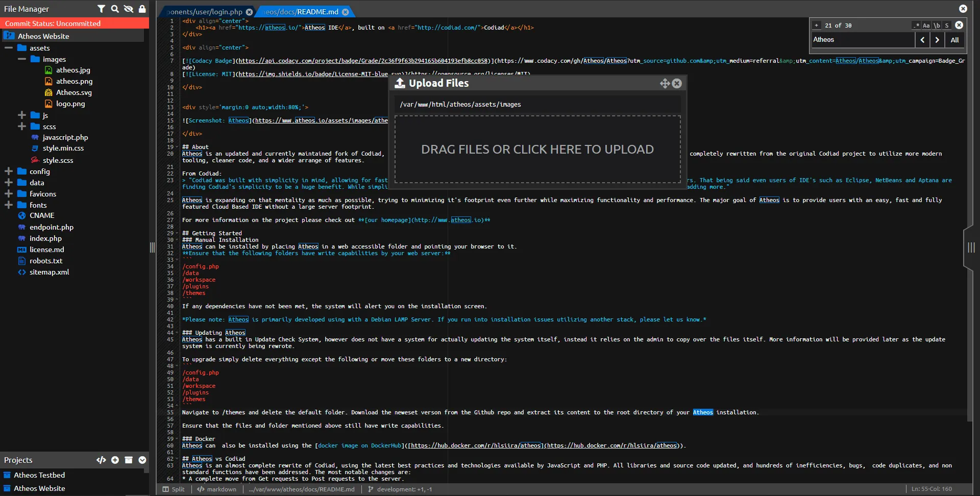
Task: Toggle hidden files with the eye-slash icon
Action: coord(129,9)
